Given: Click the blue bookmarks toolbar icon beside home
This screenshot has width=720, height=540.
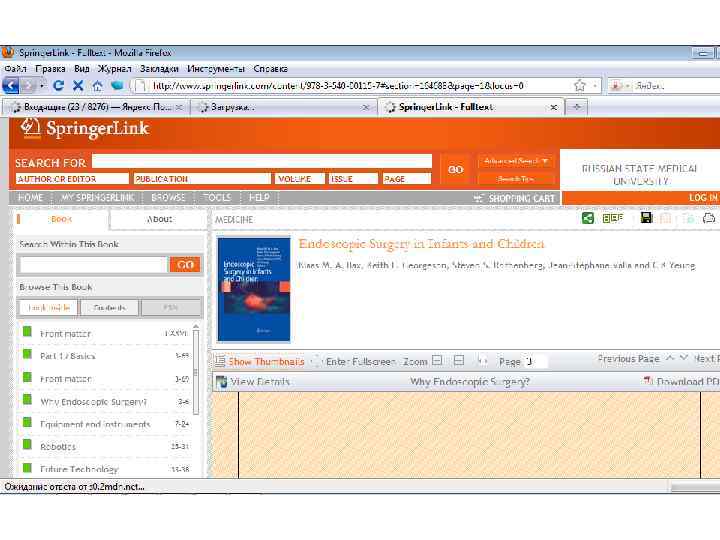Looking at the screenshot, I should (x=117, y=85).
